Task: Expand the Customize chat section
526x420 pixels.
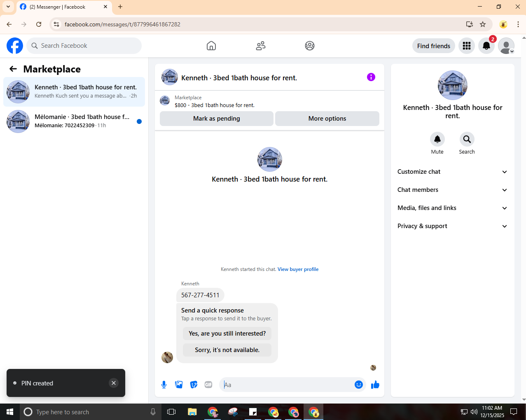Action: coord(452,172)
